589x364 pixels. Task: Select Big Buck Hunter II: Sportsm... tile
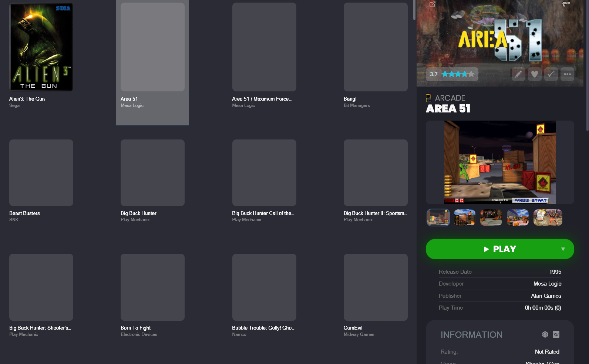point(376,173)
